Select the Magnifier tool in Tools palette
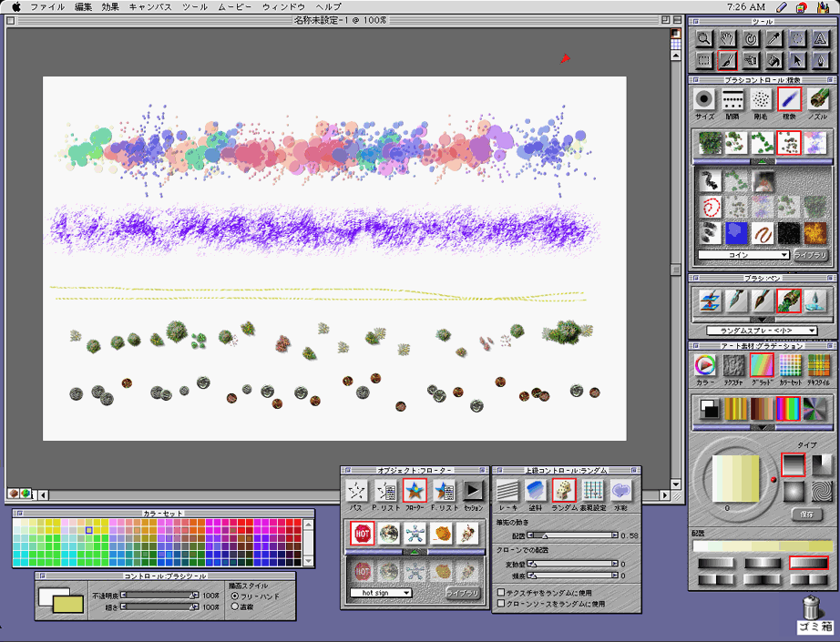Screen dimensions: 840x642 (x=703, y=38)
